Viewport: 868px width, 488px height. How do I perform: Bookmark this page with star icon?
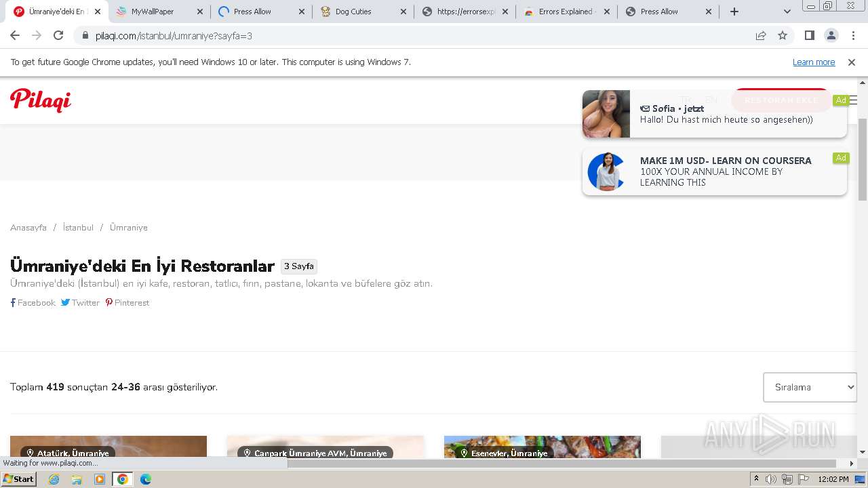click(x=783, y=35)
